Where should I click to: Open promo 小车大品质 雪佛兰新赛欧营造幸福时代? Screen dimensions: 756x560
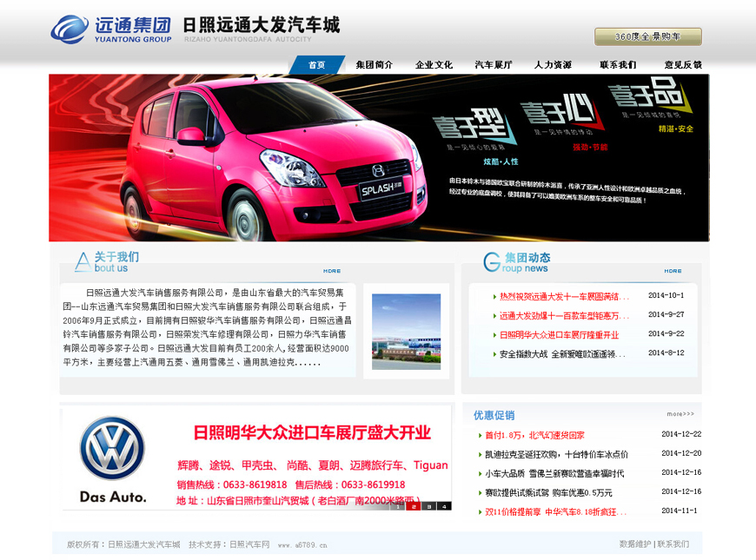click(554, 474)
